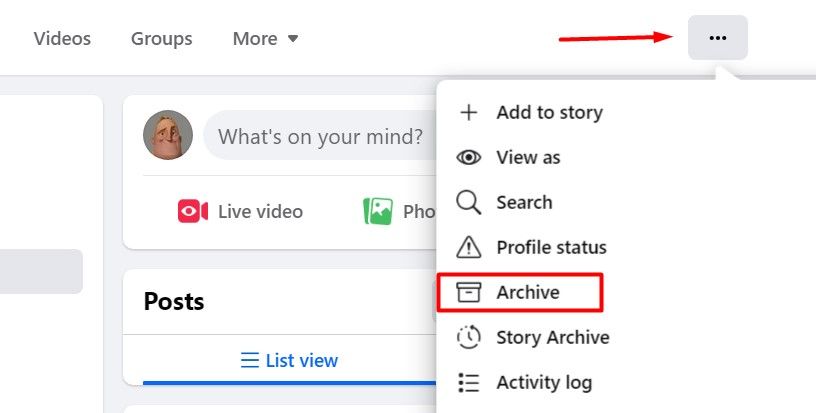Click the Activity log list icon

coord(468,382)
